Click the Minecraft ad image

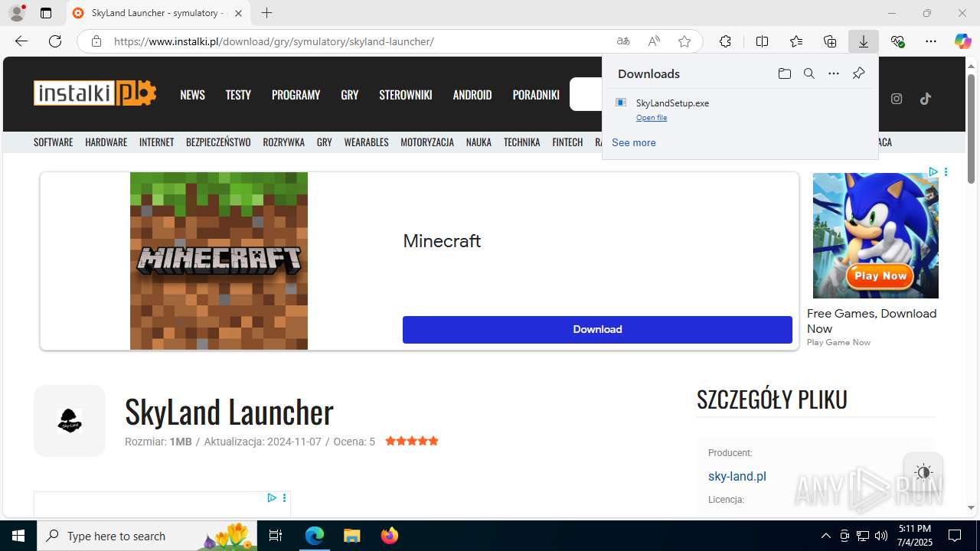219,261
